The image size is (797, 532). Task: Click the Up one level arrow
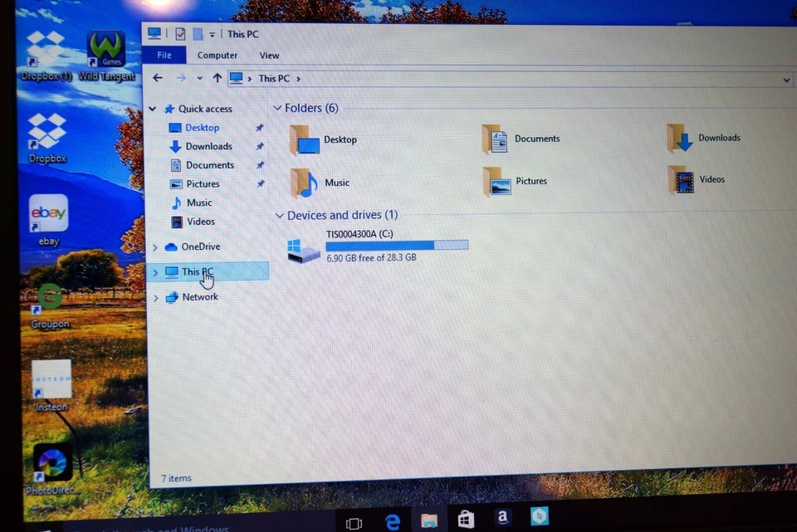click(217, 78)
